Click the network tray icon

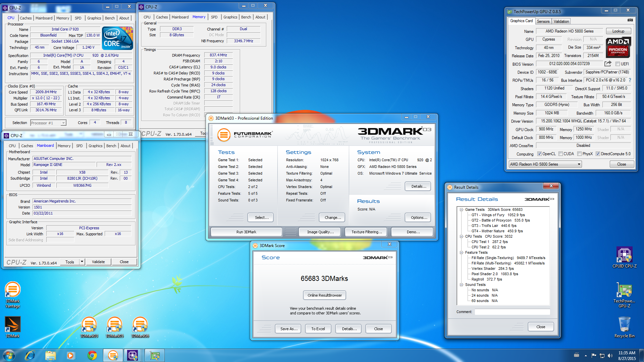click(602, 356)
